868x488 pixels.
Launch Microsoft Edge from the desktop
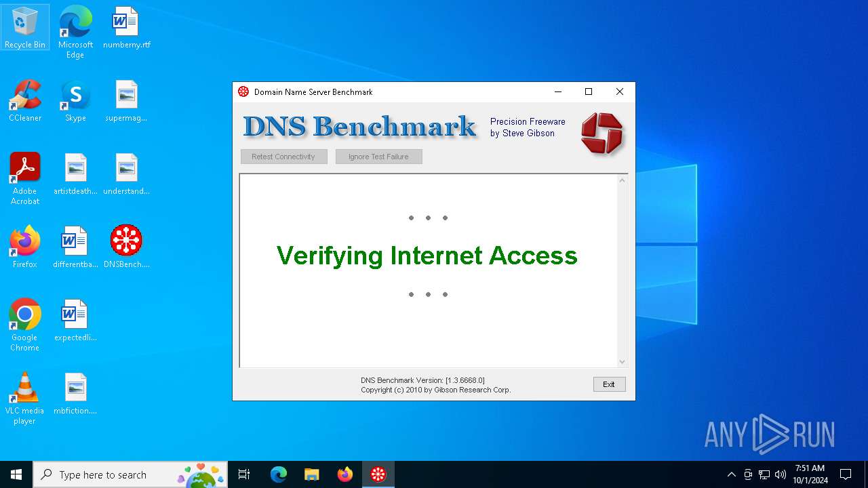click(x=75, y=32)
